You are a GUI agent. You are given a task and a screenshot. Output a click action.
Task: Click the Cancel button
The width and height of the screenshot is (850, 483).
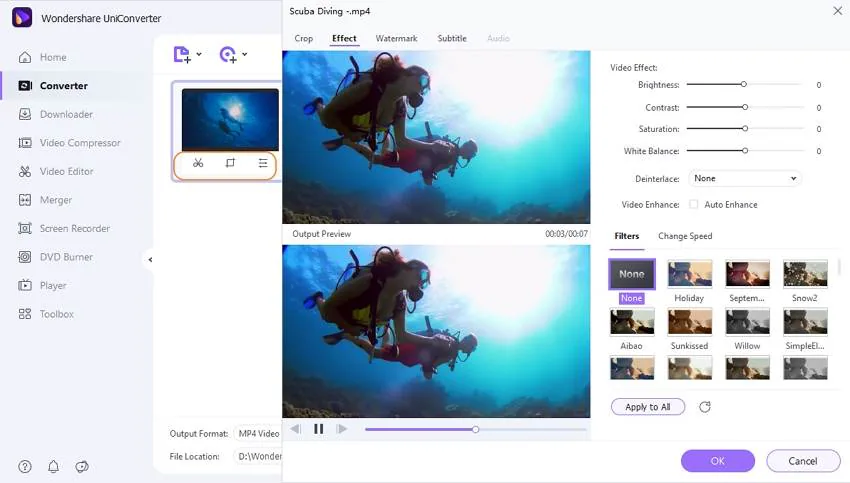pyautogui.click(x=803, y=461)
